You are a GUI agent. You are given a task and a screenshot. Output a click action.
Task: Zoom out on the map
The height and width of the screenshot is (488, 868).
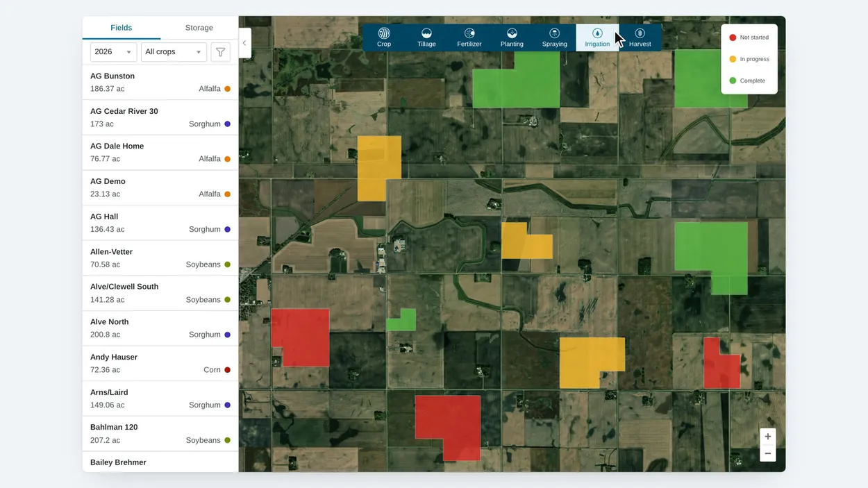point(767,454)
